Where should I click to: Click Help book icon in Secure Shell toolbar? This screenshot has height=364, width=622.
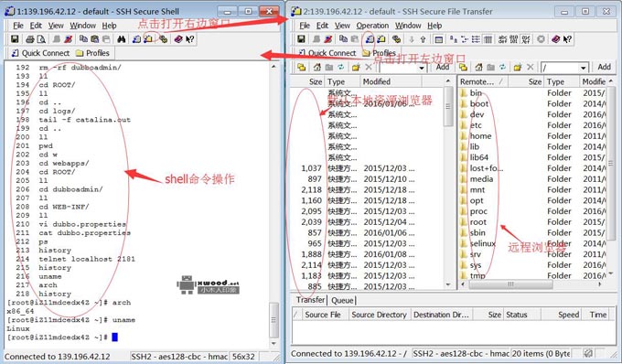(x=178, y=38)
